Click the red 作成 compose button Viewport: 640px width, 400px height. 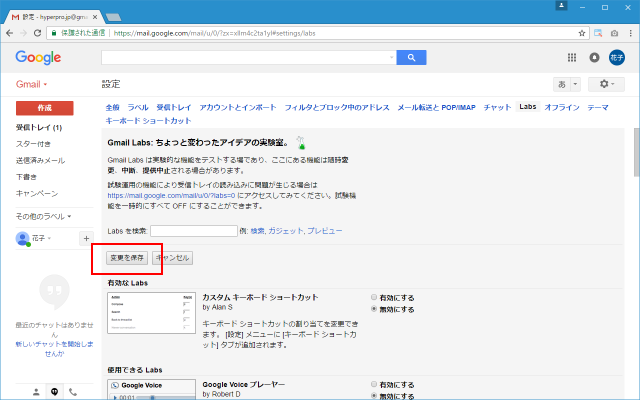point(44,108)
